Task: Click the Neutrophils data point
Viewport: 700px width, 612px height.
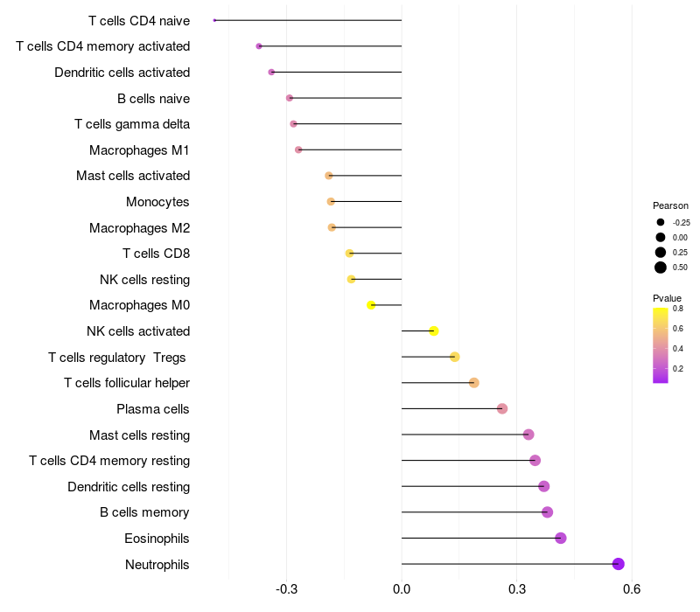Action: click(x=619, y=564)
